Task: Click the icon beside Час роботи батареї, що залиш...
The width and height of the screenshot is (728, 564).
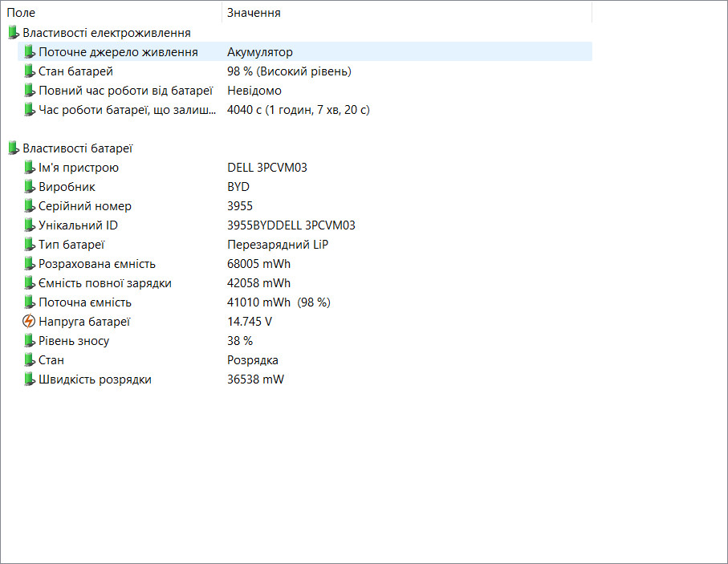Action: pyautogui.click(x=29, y=110)
